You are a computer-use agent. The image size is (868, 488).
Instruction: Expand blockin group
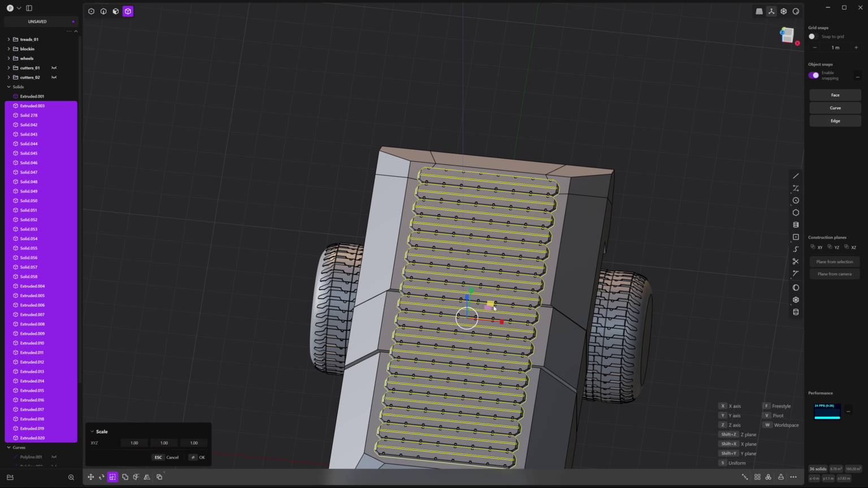[x=8, y=49]
